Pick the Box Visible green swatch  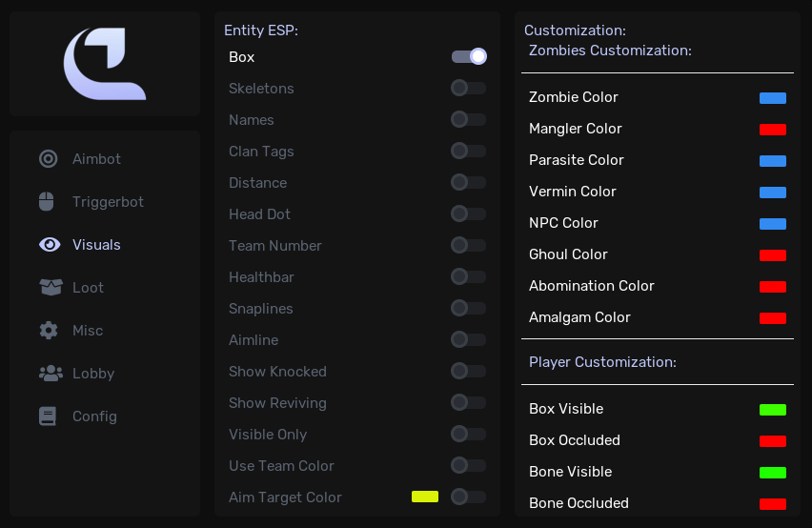(773, 410)
